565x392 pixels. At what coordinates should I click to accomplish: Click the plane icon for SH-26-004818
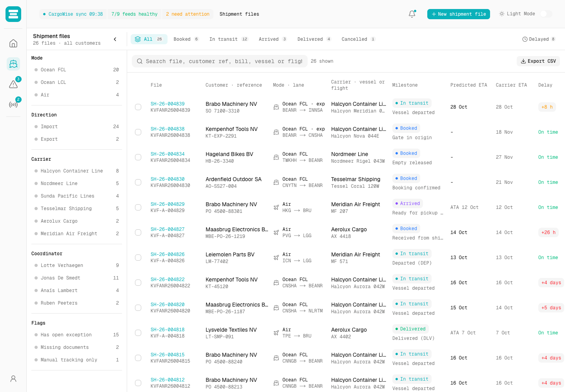(276, 333)
